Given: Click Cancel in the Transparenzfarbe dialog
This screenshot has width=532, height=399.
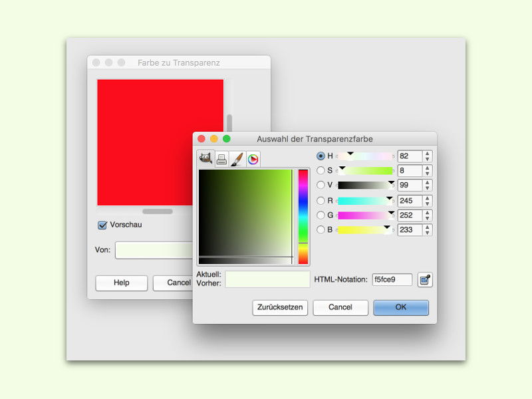Looking at the screenshot, I should (340, 307).
